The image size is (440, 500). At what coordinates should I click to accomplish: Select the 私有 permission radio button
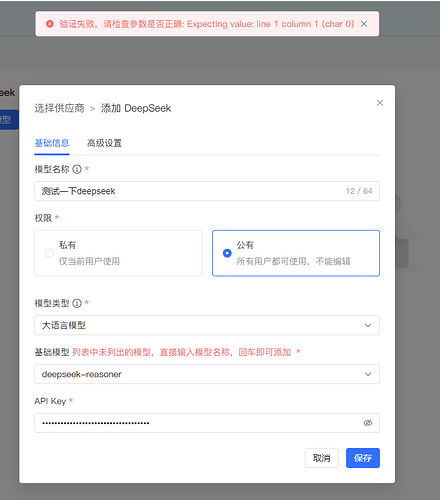pyautogui.click(x=49, y=253)
